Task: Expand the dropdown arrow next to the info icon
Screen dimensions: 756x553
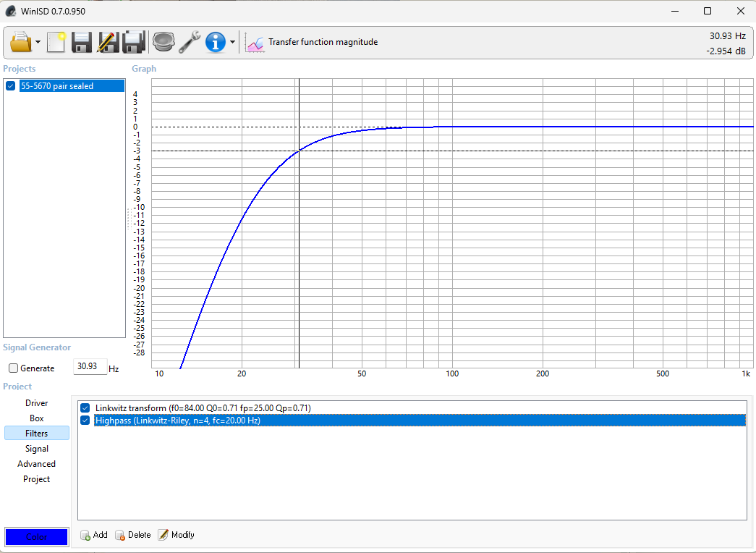Action: click(232, 43)
